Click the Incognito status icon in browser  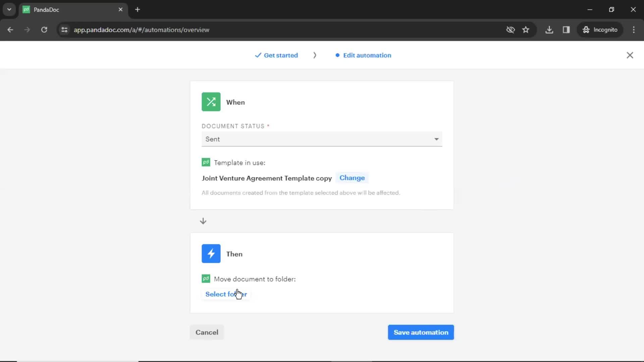586,29
